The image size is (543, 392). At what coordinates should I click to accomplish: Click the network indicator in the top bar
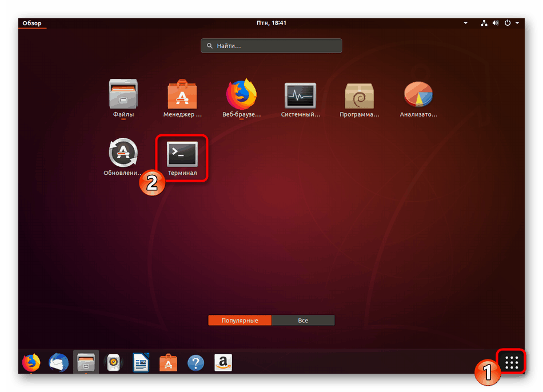point(484,23)
